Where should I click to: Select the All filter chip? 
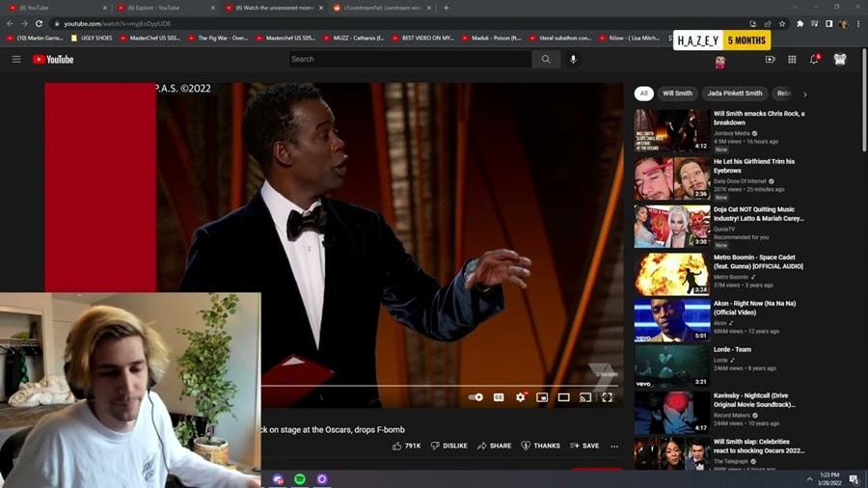click(x=644, y=94)
